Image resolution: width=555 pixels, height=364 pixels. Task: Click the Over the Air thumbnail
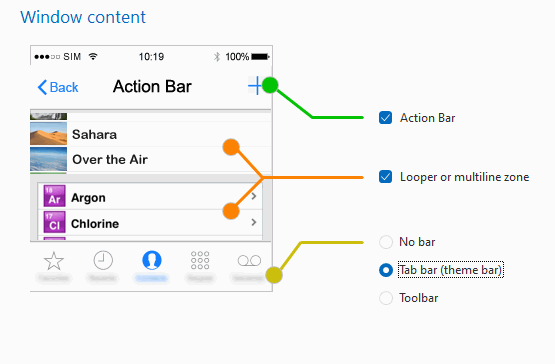pyautogui.click(x=48, y=159)
